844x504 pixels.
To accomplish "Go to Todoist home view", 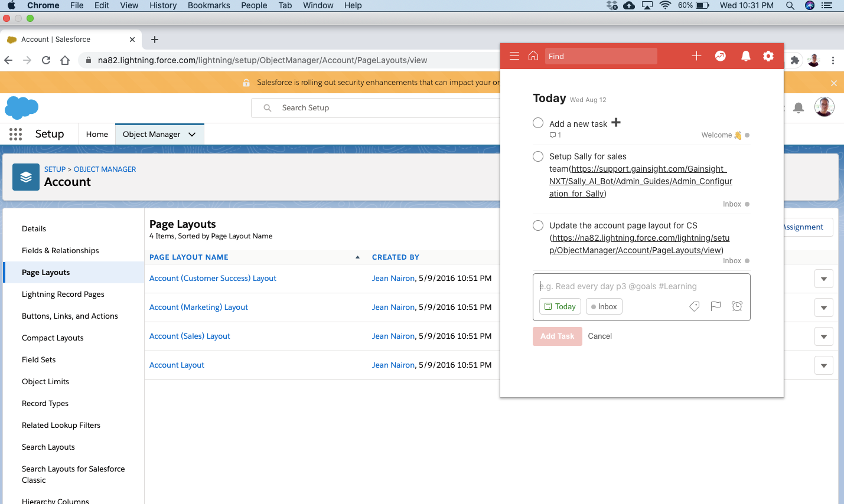I will 533,55.
